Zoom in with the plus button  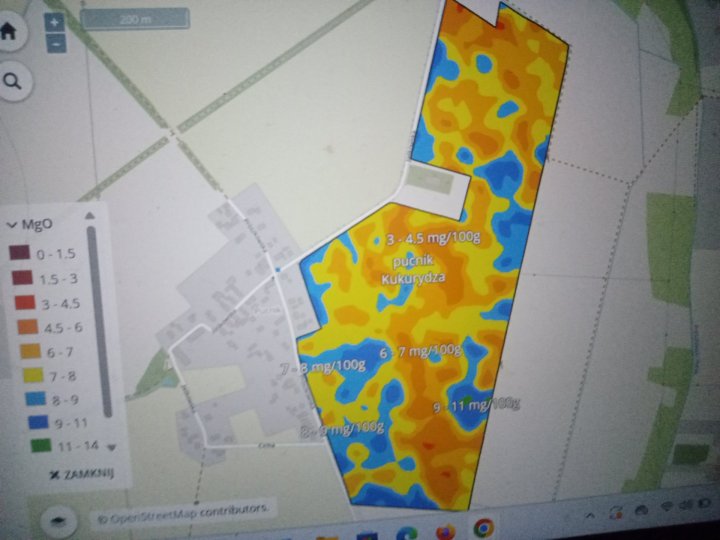(56, 21)
